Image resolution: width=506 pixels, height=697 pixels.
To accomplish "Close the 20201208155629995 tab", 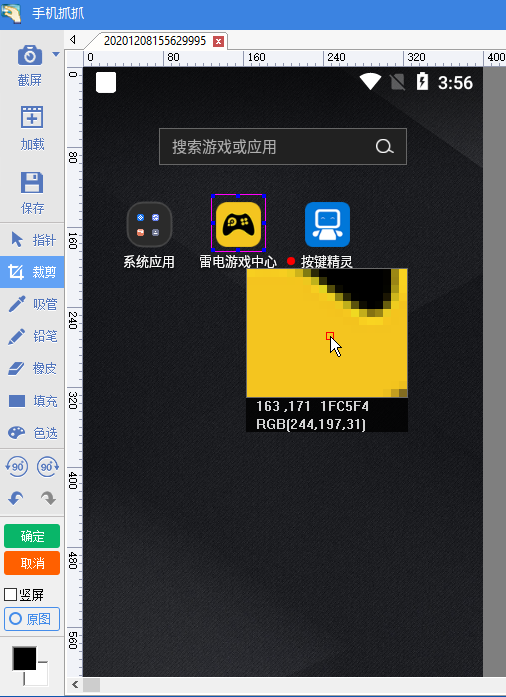I will [218, 41].
